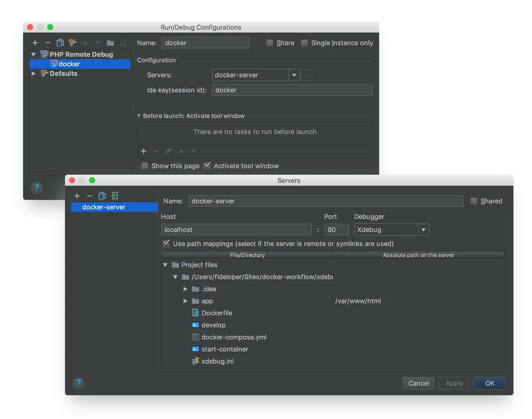Select xdebug.ini file name
532x419 pixels.
218,361
